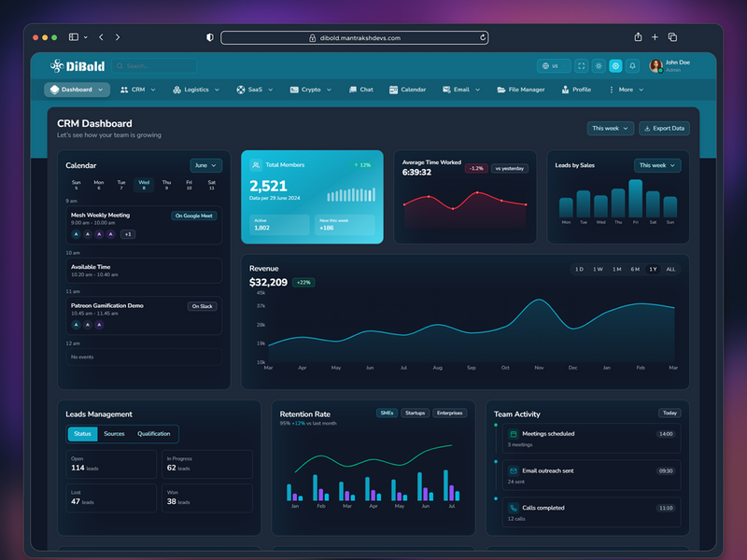This screenshot has height=560, width=747.
Task: Select Fri 10 in the calendar
Action: 190,185
